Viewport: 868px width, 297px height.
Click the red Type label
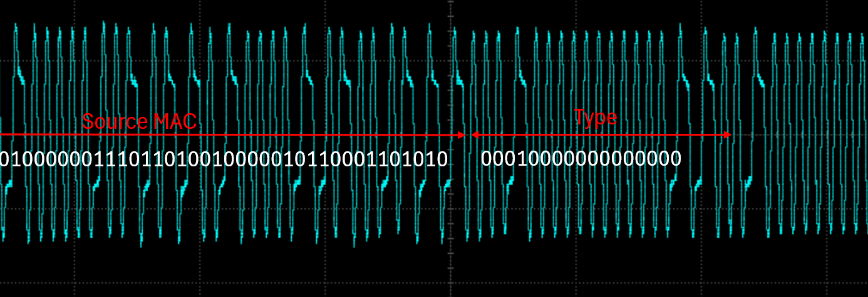coord(596,117)
